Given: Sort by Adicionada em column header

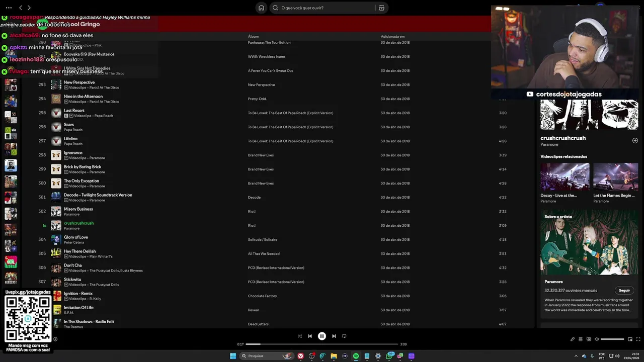Looking at the screenshot, I should tap(392, 36).
